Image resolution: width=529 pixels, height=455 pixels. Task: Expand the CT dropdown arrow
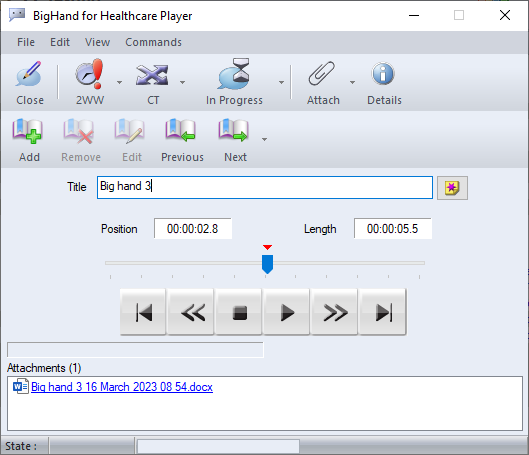pos(183,82)
